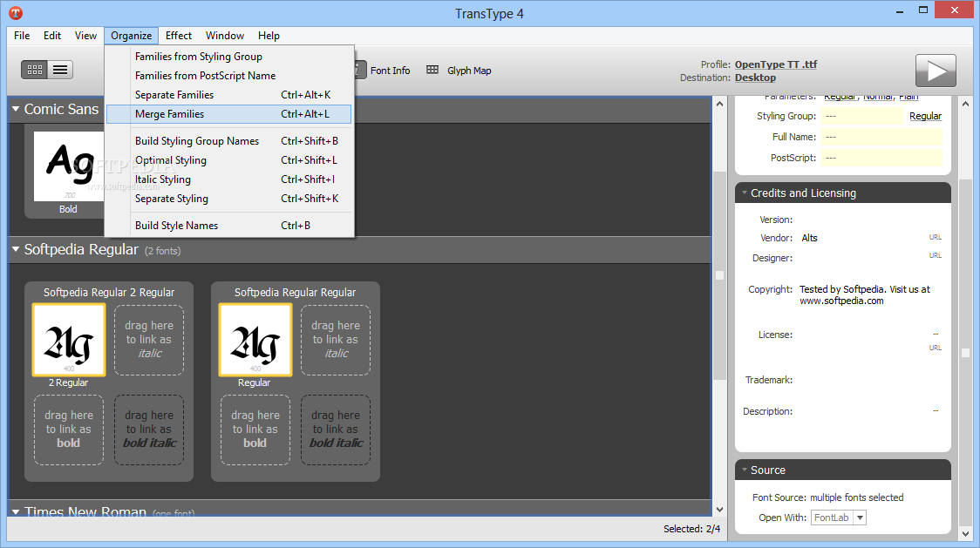The width and height of the screenshot is (980, 548).
Task: Click the TransType app logo icon
Action: point(16,12)
